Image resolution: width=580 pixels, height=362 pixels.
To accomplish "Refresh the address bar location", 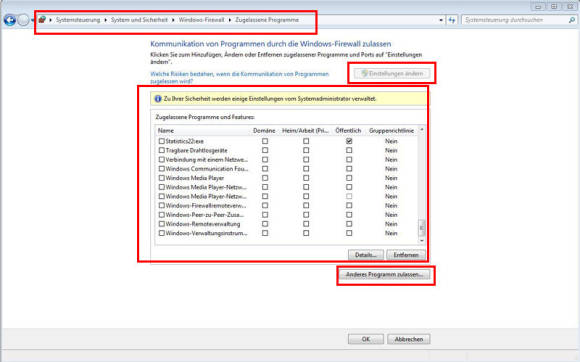I will pos(452,20).
